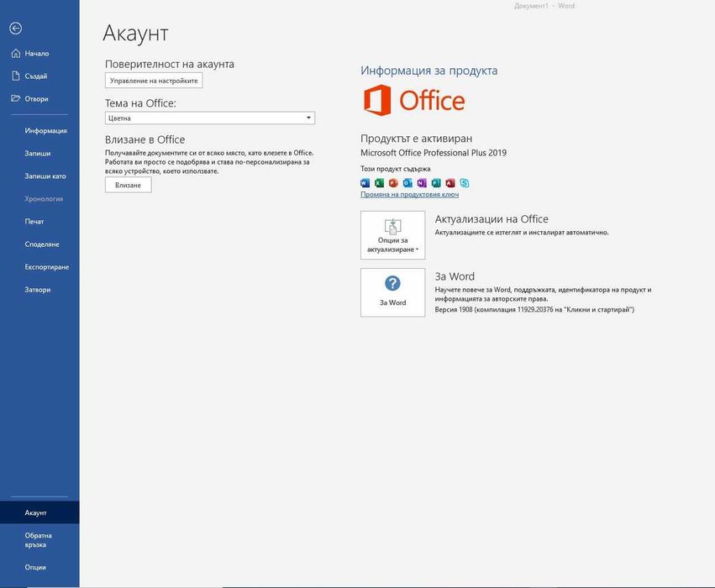Click the Excel app icon
The width and height of the screenshot is (715, 588).
(380, 183)
